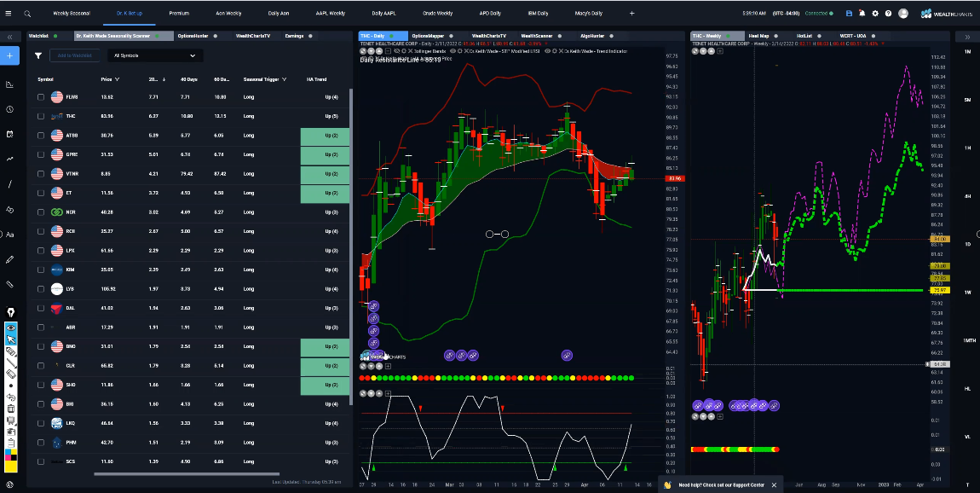The width and height of the screenshot is (980, 493).
Task: Open the chart icon in left sidebar
Action: (10, 84)
